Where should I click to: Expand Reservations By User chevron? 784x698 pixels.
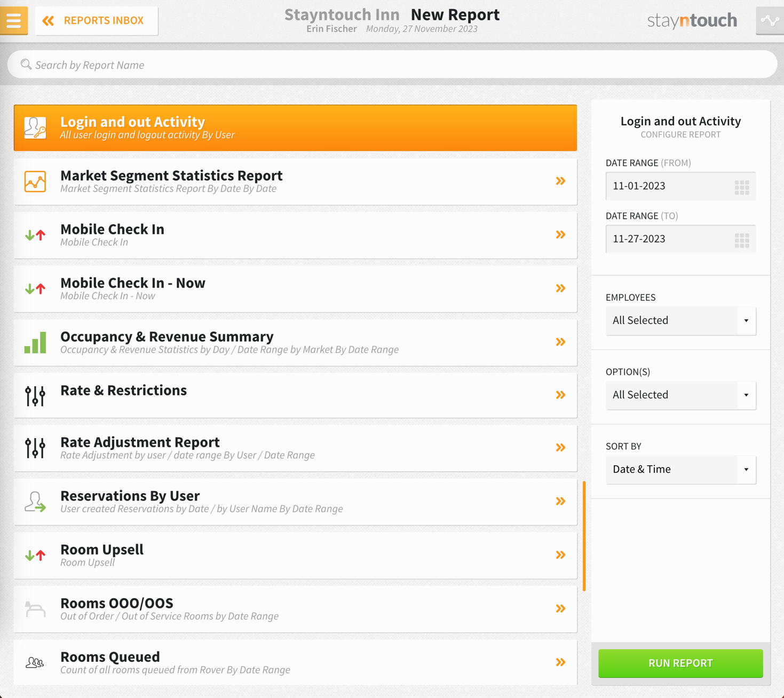click(x=560, y=501)
